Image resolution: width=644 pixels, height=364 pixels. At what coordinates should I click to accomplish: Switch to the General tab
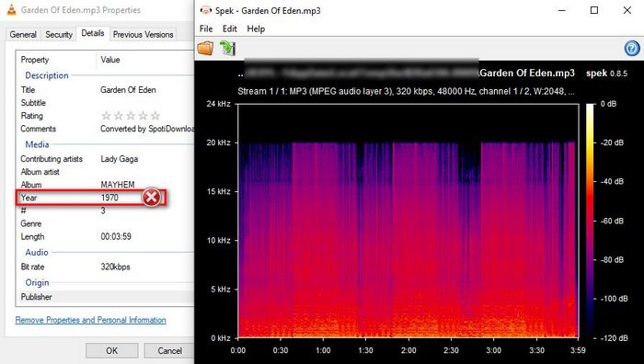(23, 35)
